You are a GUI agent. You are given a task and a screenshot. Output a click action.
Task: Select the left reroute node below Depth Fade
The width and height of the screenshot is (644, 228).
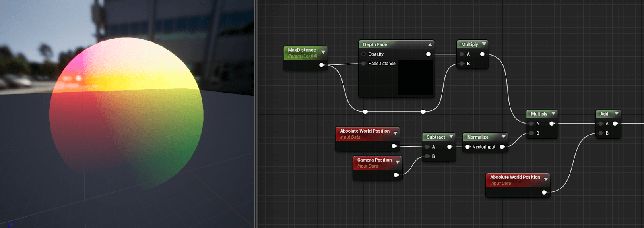pos(365,112)
